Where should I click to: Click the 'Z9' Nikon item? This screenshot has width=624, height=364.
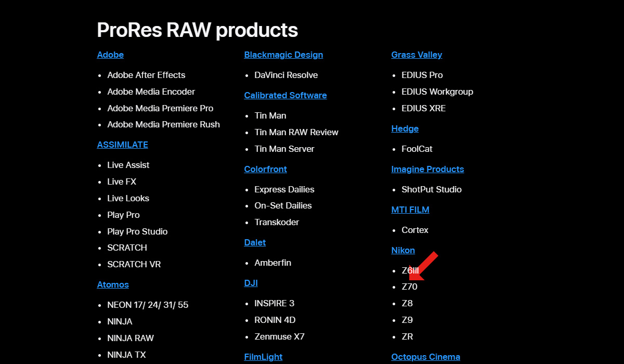tap(407, 320)
